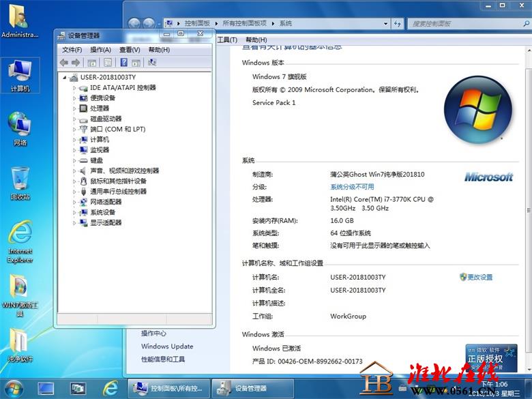The height and width of the screenshot is (399, 532).
Task: Click the Help question-mark toolbar icon
Action: pyautogui.click(x=124, y=63)
